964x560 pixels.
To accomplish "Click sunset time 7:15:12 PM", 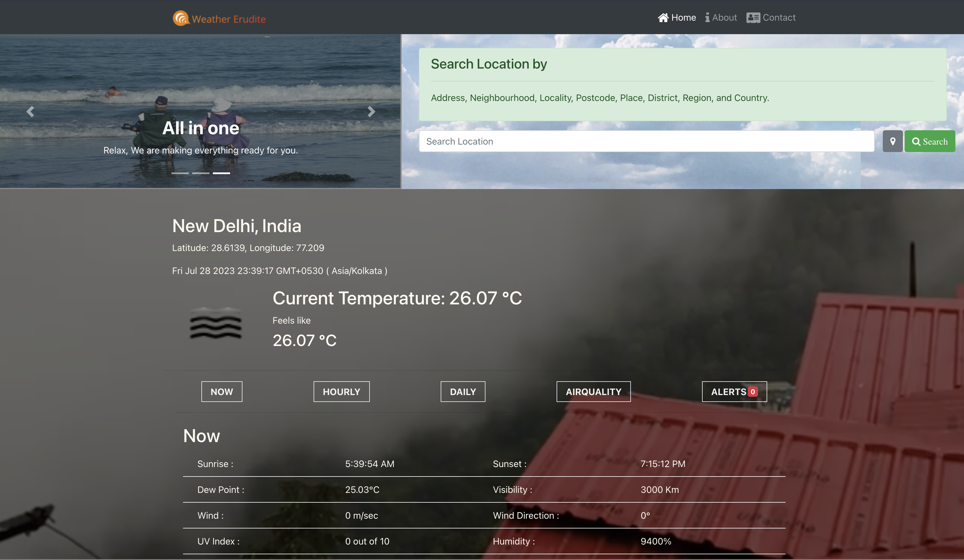I will (663, 464).
